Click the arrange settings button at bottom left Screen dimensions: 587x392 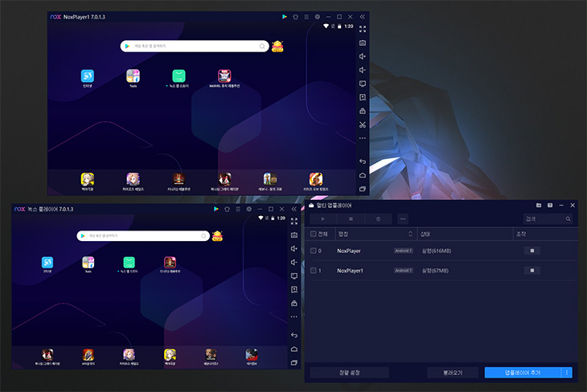(x=349, y=373)
